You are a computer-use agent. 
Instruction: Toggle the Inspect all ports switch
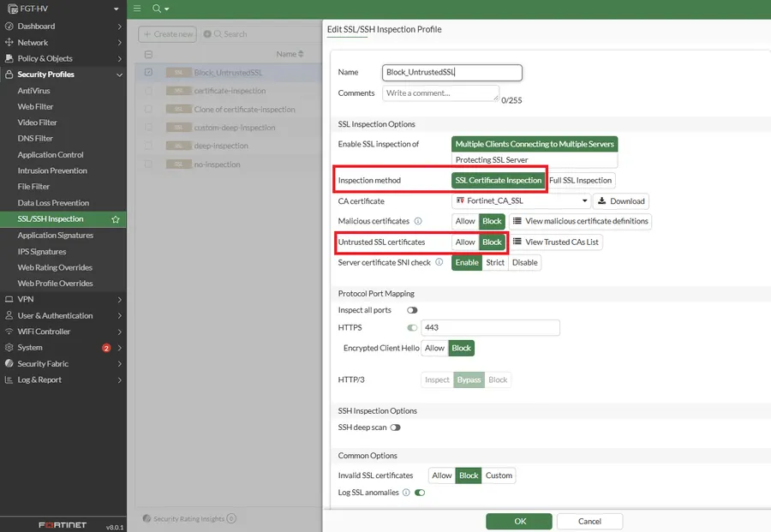[412, 310]
